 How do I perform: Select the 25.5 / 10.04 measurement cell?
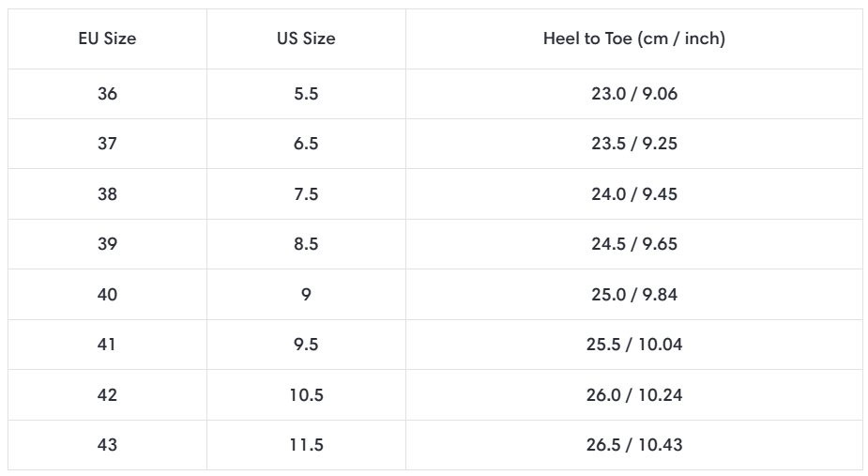point(633,345)
